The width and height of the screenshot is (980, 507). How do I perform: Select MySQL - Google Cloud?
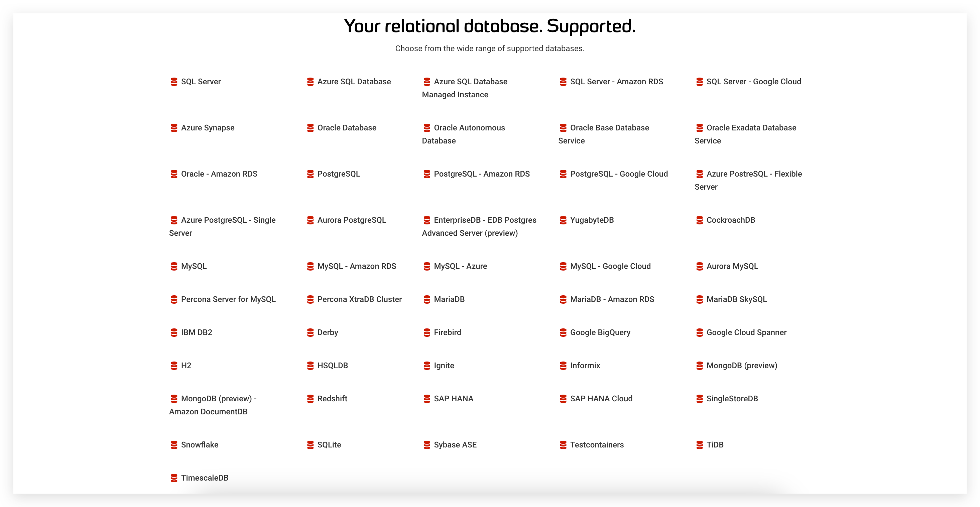[610, 266]
